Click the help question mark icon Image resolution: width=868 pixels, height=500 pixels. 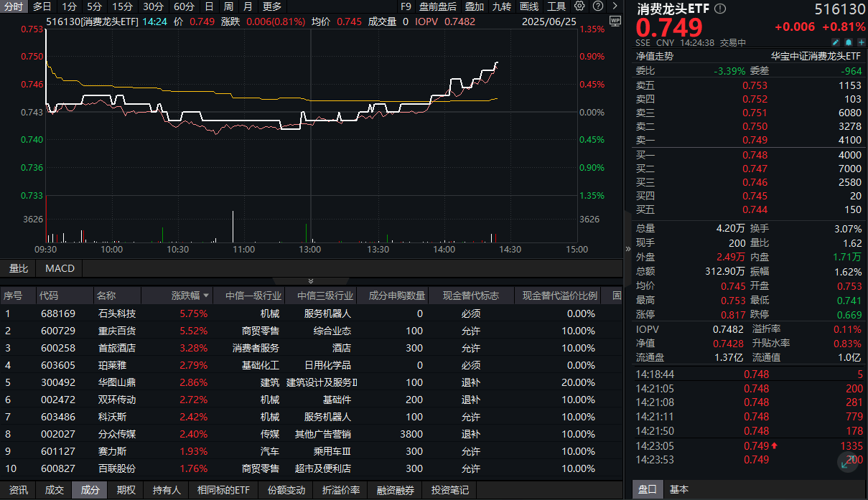tap(597, 6)
